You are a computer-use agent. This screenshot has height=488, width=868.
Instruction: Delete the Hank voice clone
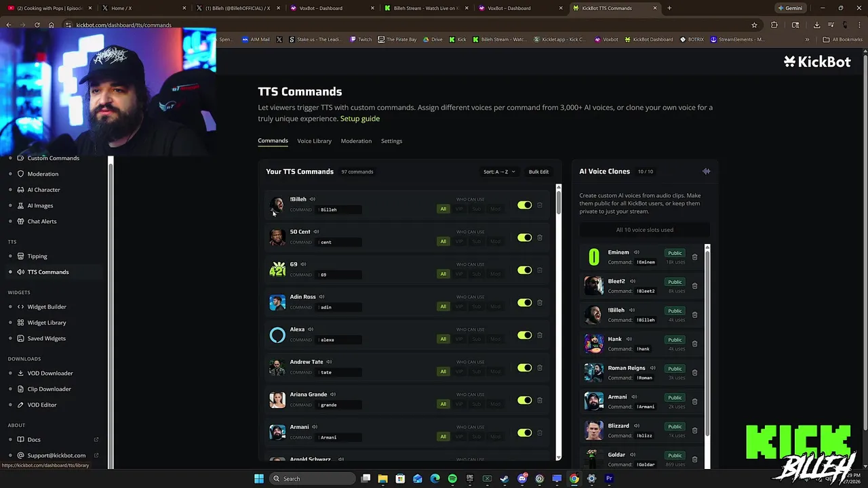click(694, 344)
